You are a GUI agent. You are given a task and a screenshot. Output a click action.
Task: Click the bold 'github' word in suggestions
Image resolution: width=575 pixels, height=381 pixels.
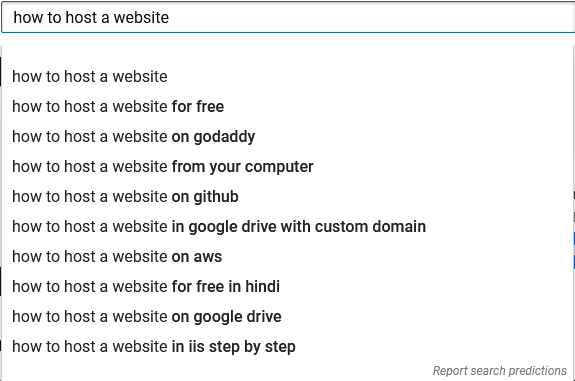(216, 197)
